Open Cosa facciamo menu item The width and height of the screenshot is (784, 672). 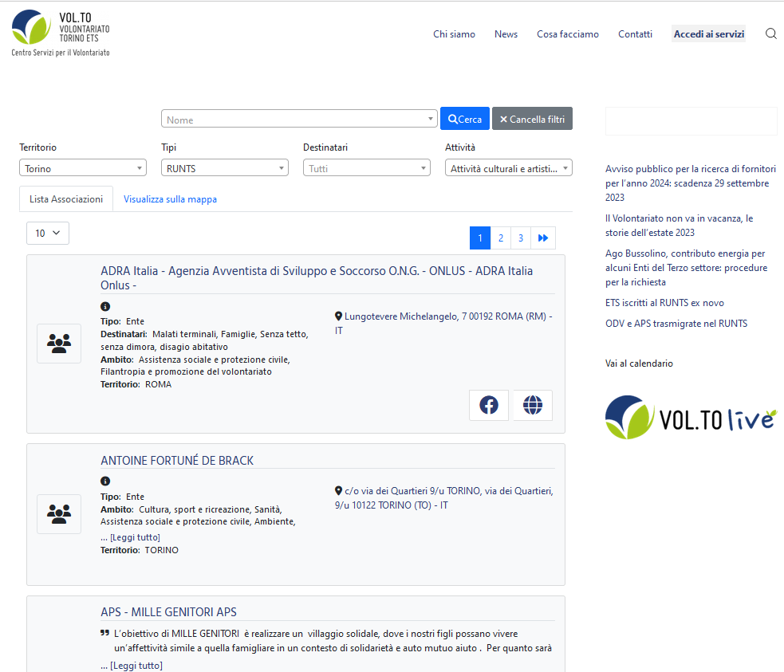click(568, 34)
